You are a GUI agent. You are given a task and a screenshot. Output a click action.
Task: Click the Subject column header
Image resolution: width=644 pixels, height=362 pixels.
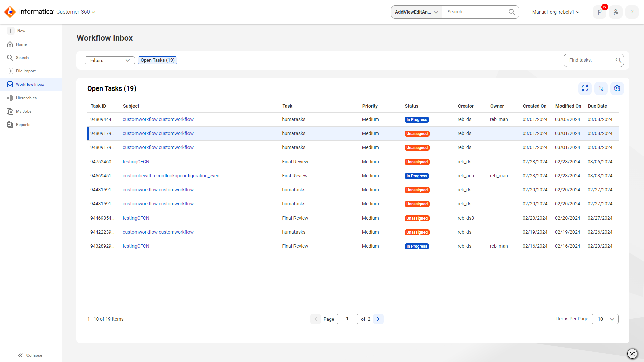(x=131, y=106)
